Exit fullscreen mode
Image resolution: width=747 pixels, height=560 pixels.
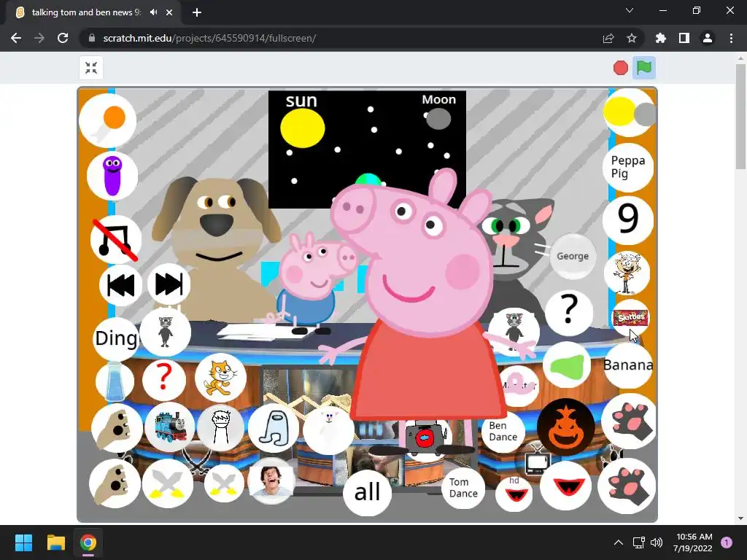coord(91,68)
